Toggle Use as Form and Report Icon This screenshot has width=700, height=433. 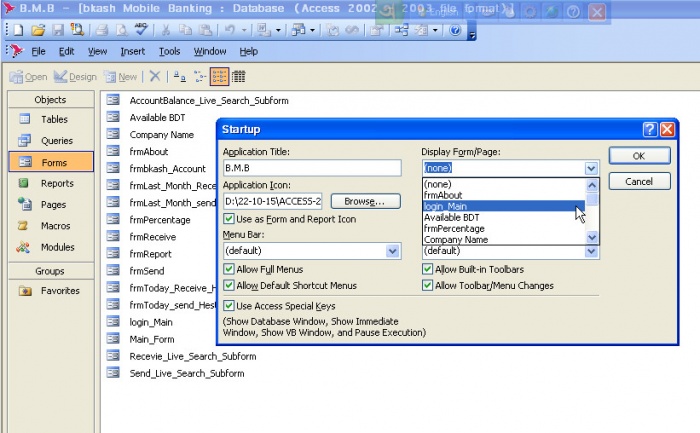(229, 219)
